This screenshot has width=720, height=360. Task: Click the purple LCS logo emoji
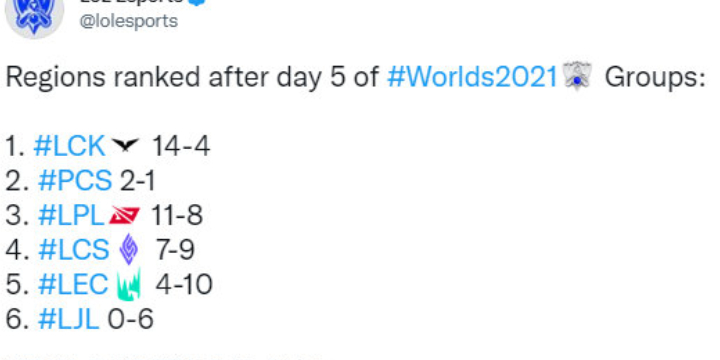click(x=129, y=249)
